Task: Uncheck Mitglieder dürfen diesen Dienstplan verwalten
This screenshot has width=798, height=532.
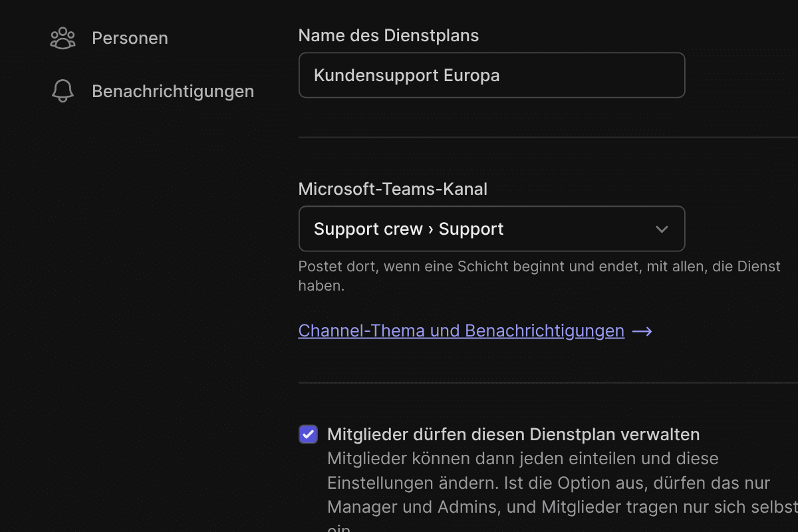Action: (x=308, y=434)
